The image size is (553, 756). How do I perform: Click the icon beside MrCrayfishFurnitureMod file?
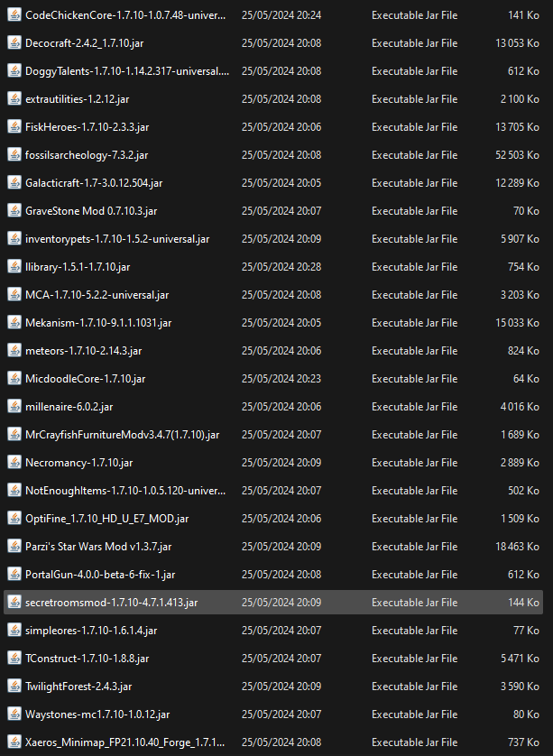coord(14,435)
